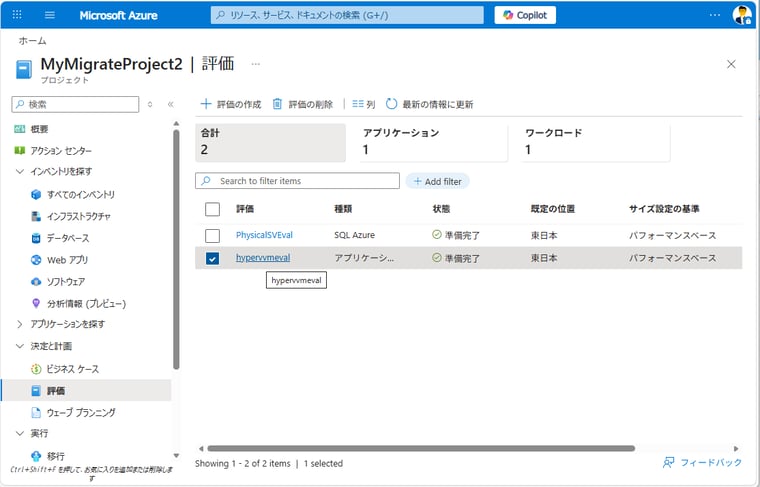This screenshot has height=487, width=760.
Task: Sort by the 既定の位置 column header
Action: [553, 209]
